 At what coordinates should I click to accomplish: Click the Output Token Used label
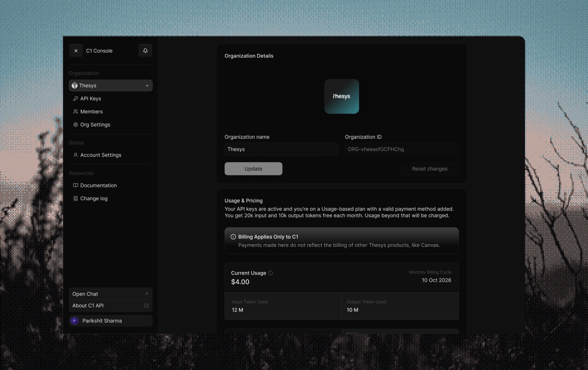point(366,302)
